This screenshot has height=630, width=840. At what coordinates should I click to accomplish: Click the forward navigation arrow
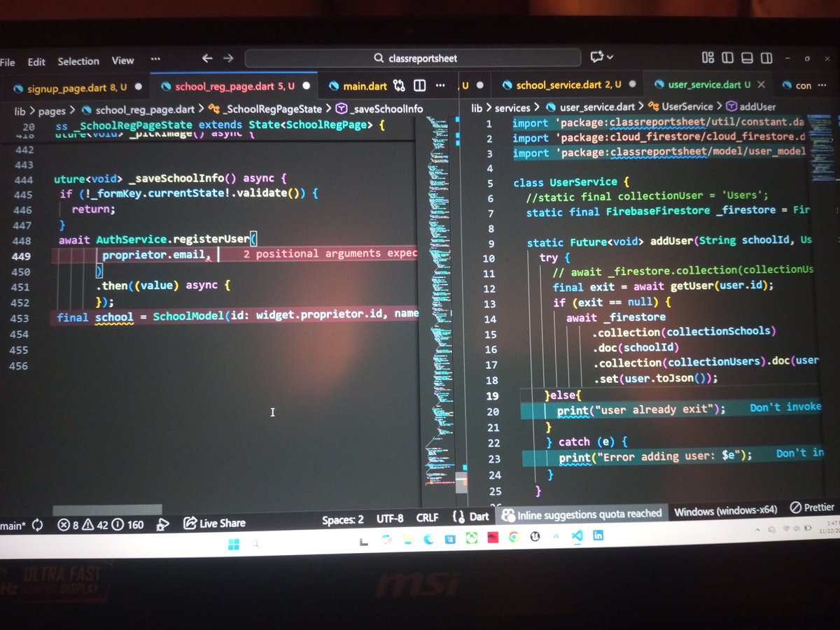227,59
